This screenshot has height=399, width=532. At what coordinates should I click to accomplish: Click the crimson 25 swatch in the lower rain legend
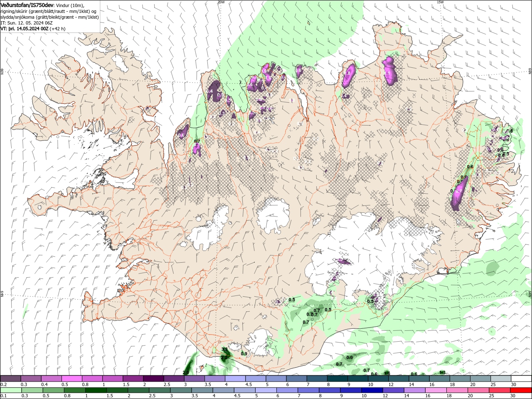point(499,390)
